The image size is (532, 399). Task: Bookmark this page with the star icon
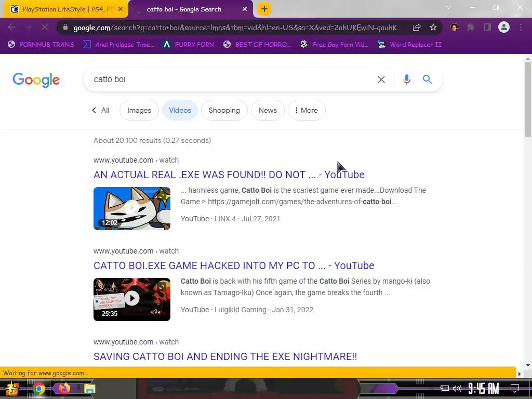coord(433,28)
